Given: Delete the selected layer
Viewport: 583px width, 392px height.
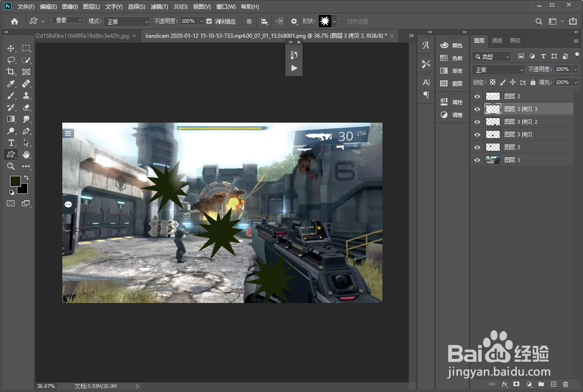Looking at the screenshot, I should 566,384.
